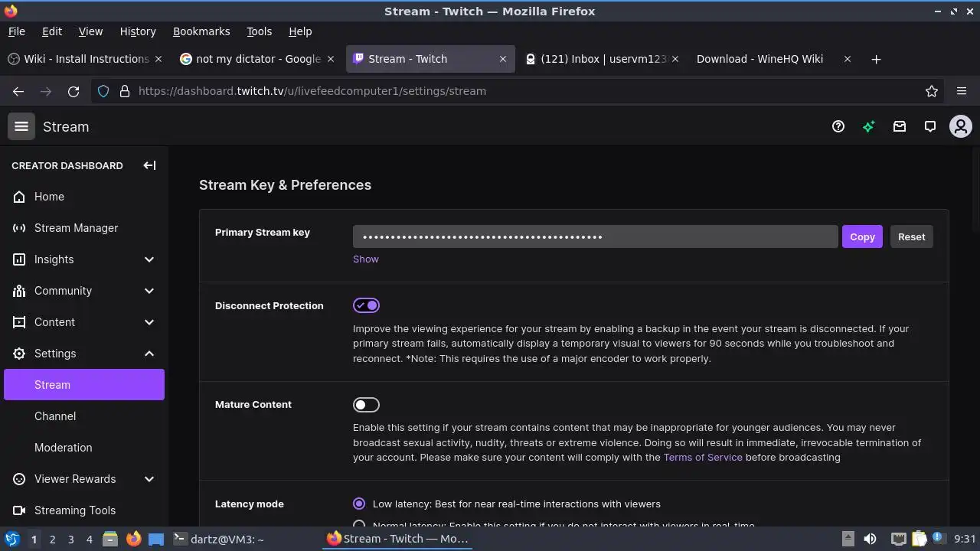This screenshot has height=551, width=980.
Task: Switch to workspace 4 in taskbar
Action: [89, 539]
